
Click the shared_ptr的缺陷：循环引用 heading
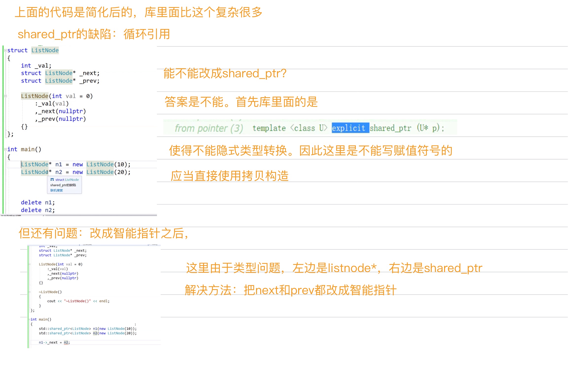tap(94, 34)
